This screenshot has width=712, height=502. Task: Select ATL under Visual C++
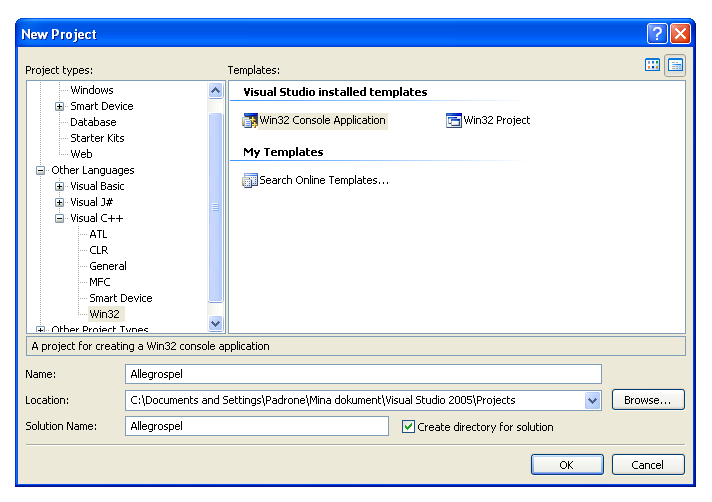pyautogui.click(x=98, y=234)
